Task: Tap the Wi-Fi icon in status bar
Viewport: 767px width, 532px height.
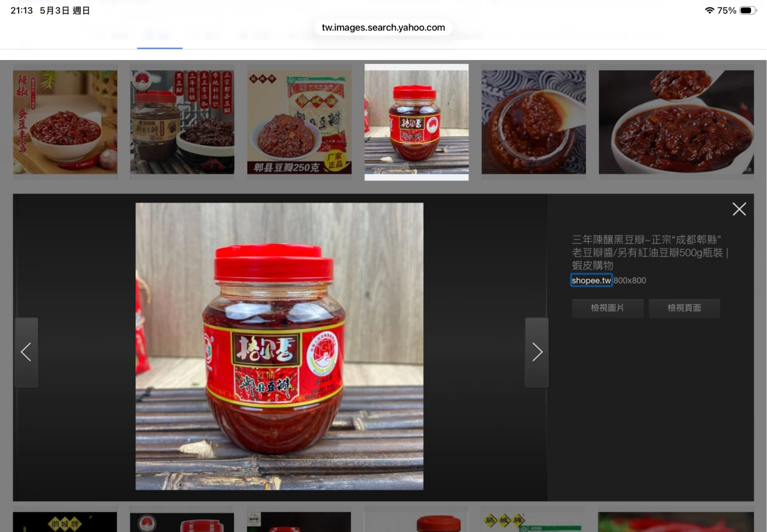Action: click(709, 10)
